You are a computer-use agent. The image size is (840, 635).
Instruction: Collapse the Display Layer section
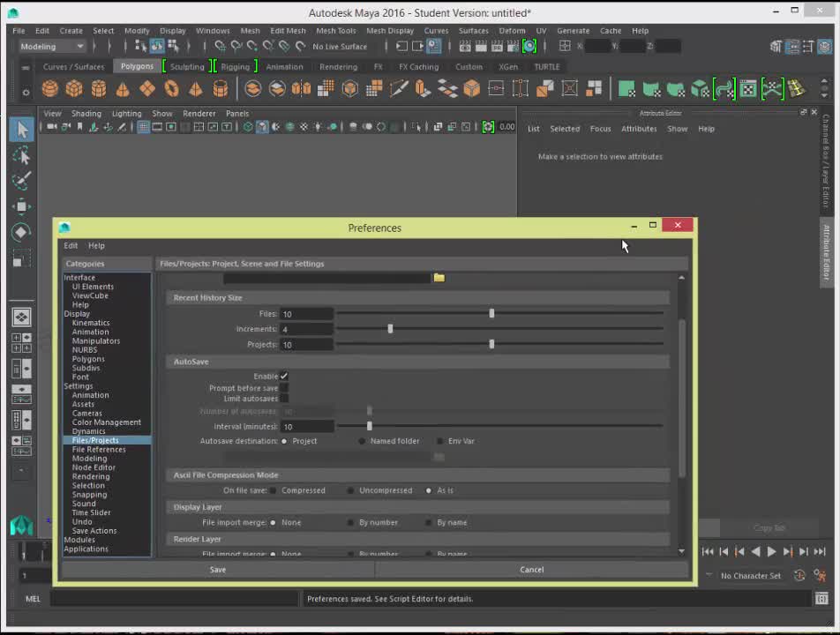pyautogui.click(x=418, y=507)
